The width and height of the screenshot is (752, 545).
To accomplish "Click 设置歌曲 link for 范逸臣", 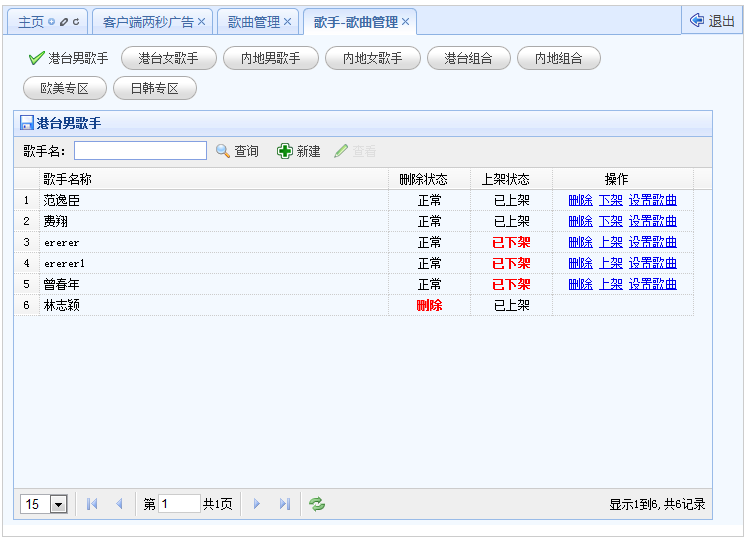I will (x=652, y=200).
